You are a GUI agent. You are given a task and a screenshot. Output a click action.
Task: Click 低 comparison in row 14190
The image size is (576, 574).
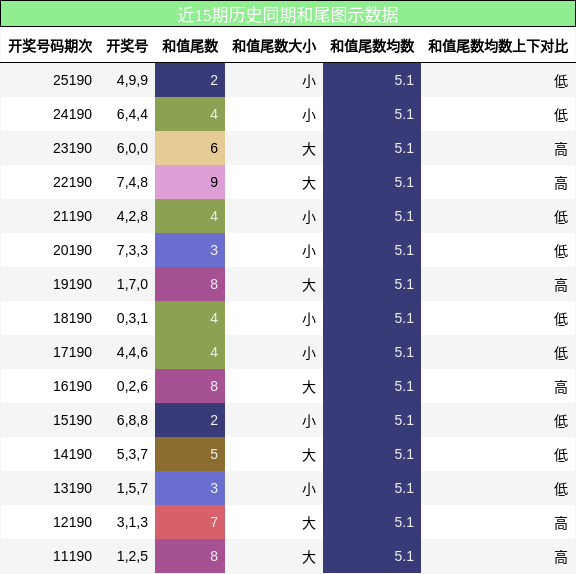[x=561, y=455]
